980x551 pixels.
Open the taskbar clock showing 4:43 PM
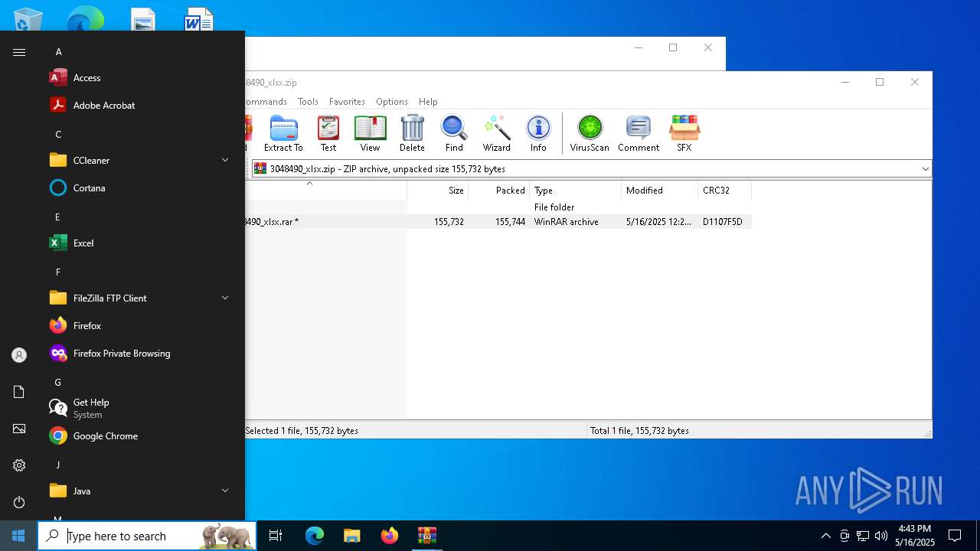click(x=915, y=536)
